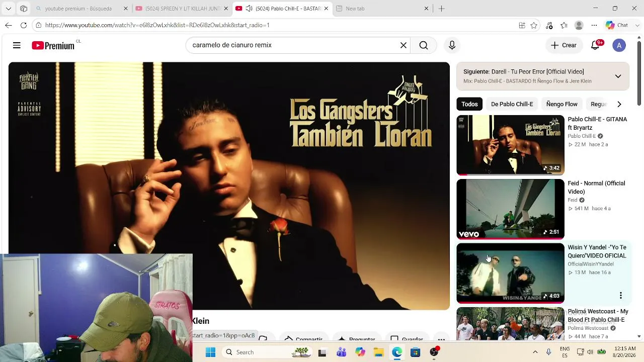Open the browser media control icon

pos(549,25)
